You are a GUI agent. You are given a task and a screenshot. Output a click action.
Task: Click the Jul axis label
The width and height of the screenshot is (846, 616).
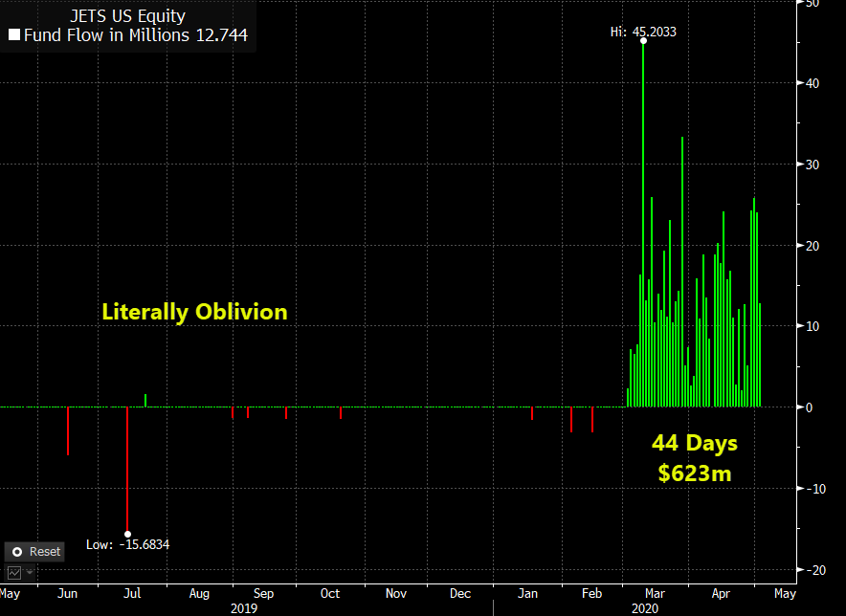[x=132, y=593]
